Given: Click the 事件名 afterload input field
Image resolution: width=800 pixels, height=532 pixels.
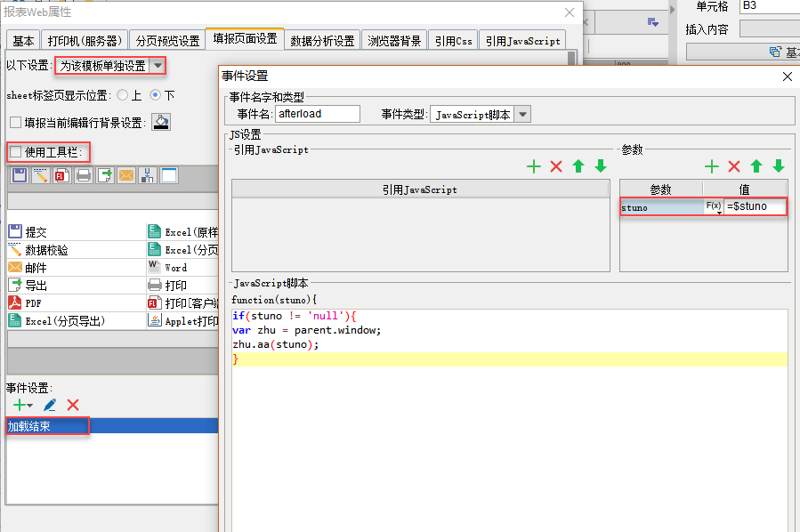Looking at the screenshot, I should click(318, 114).
